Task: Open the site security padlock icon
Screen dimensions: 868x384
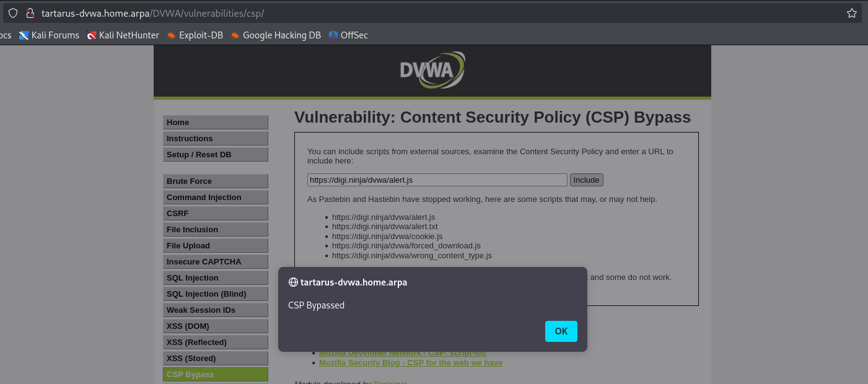Action: (x=30, y=12)
